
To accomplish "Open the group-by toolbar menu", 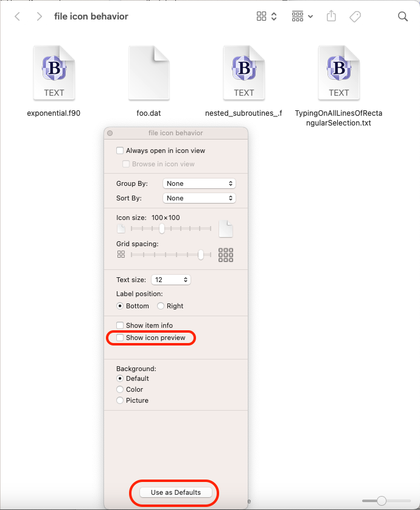I will (x=302, y=16).
